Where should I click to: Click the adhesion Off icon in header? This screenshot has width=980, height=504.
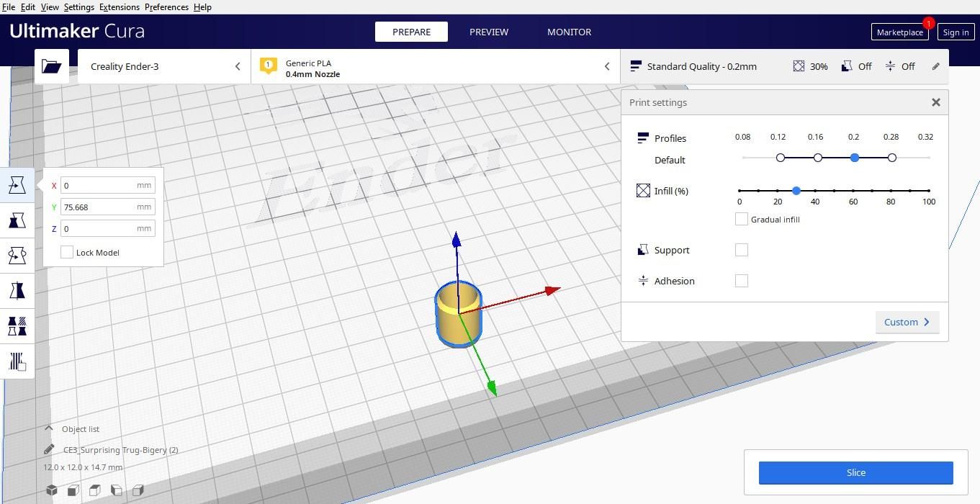pyautogui.click(x=890, y=66)
